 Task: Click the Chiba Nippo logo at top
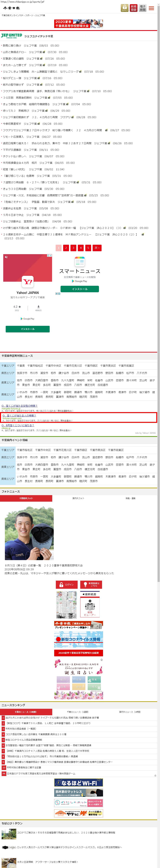coord(11,8)
